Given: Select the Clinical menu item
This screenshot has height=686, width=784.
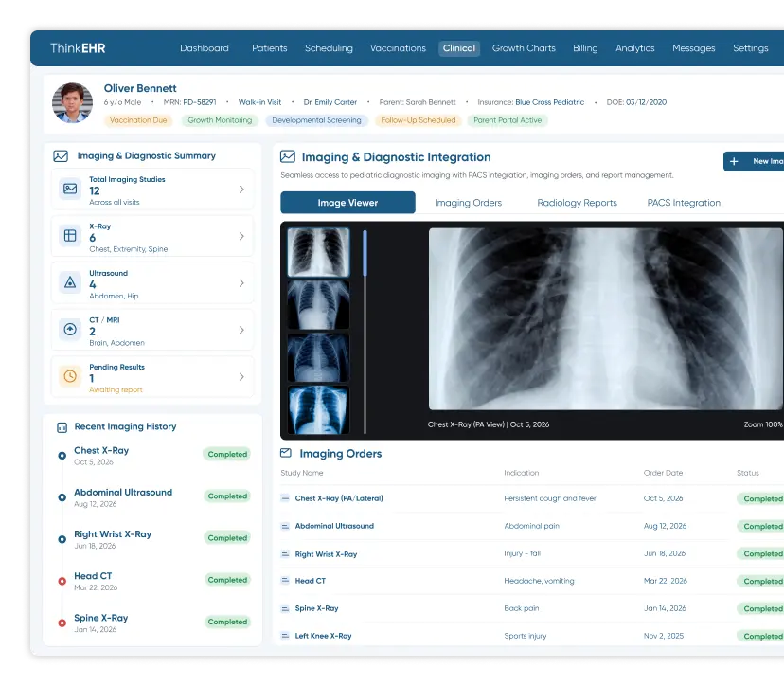Looking at the screenshot, I should coord(459,48).
